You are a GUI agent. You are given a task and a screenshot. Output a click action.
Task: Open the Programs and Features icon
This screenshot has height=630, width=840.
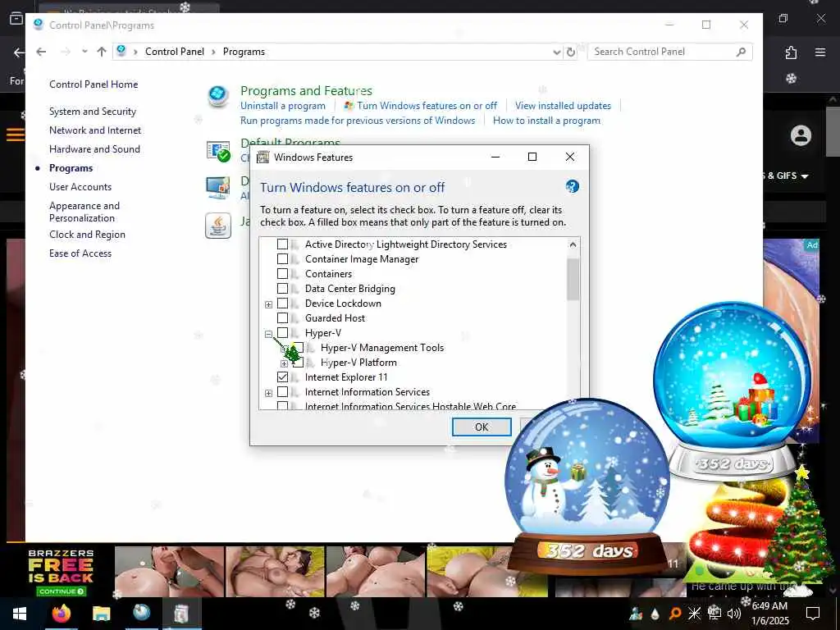click(218, 97)
